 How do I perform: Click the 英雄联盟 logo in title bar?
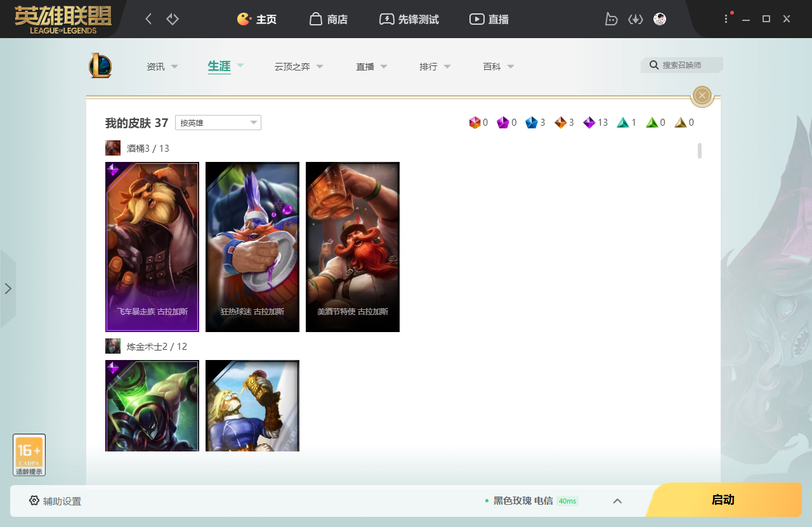(63, 20)
